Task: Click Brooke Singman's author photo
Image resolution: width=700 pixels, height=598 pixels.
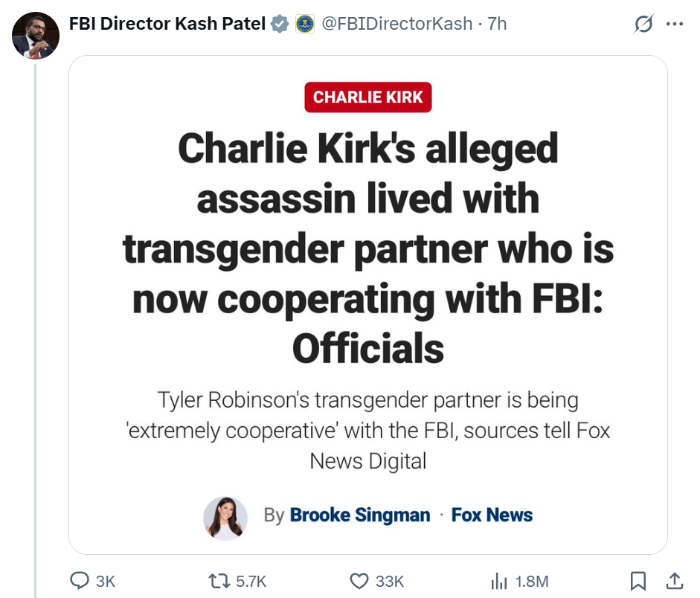Action: 225,517
